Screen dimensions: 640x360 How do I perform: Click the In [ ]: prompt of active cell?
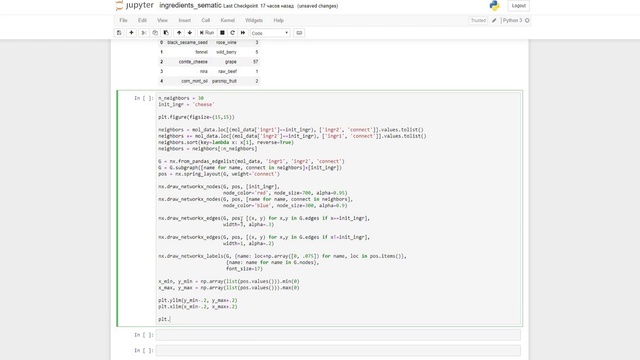tap(144, 98)
